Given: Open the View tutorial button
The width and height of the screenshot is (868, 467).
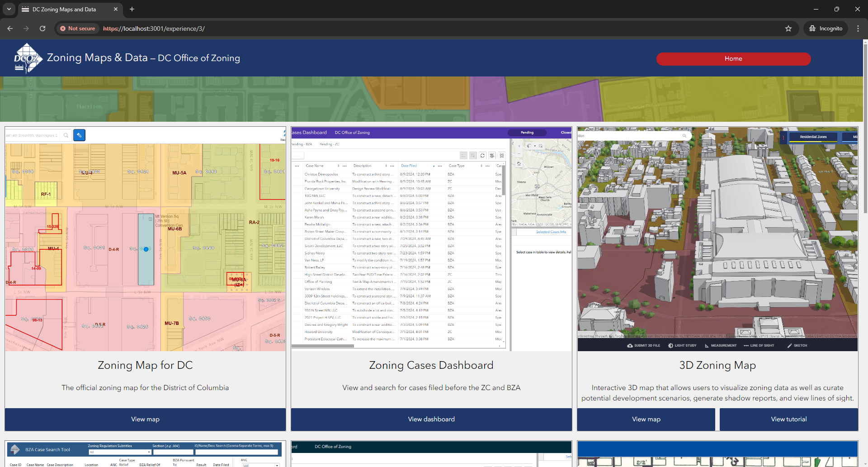Looking at the screenshot, I should (788, 419).
